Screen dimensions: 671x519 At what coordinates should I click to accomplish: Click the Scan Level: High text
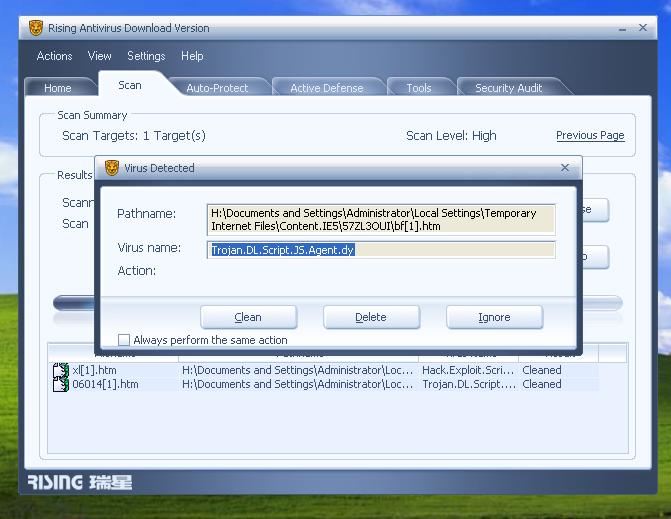coord(451,136)
